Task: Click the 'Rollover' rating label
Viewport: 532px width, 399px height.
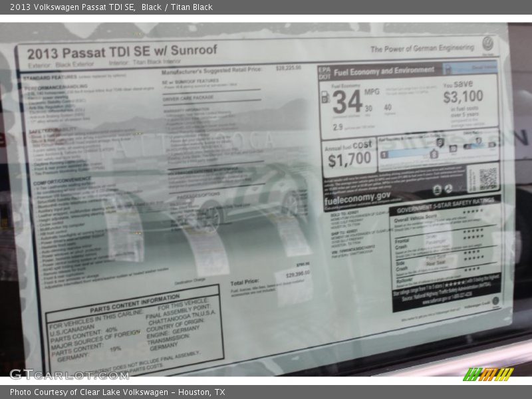Action: (404, 281)
